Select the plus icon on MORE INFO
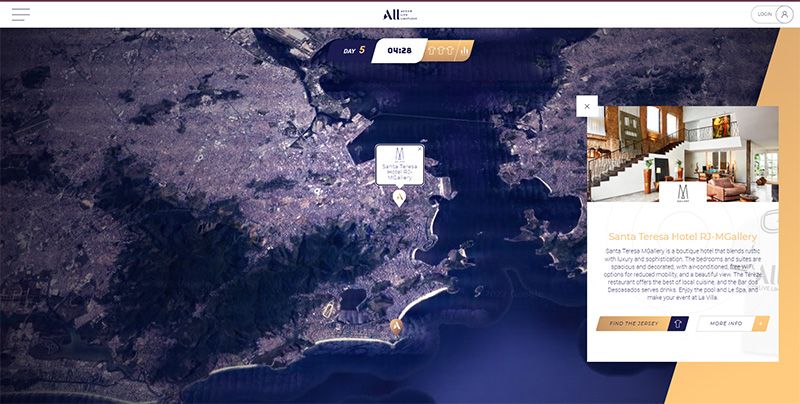Image resolution: width=800 pixels, height=404 pixels. [760, 324]
